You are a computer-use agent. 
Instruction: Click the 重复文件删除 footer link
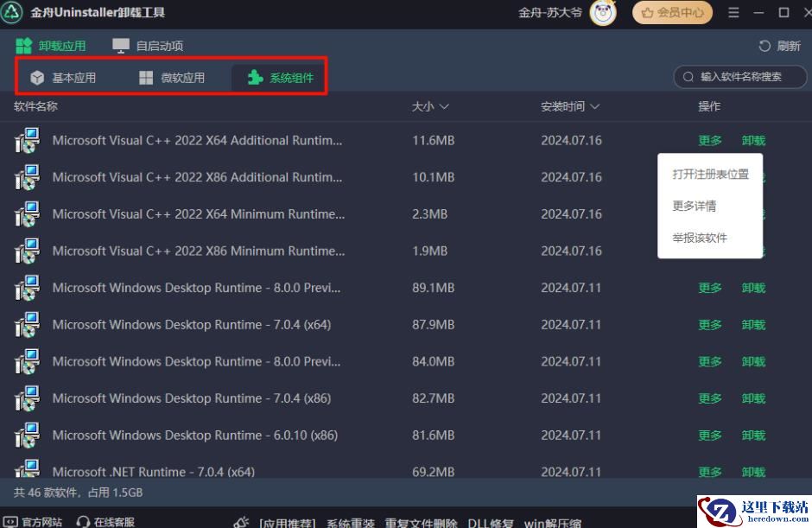coord(421,522)
